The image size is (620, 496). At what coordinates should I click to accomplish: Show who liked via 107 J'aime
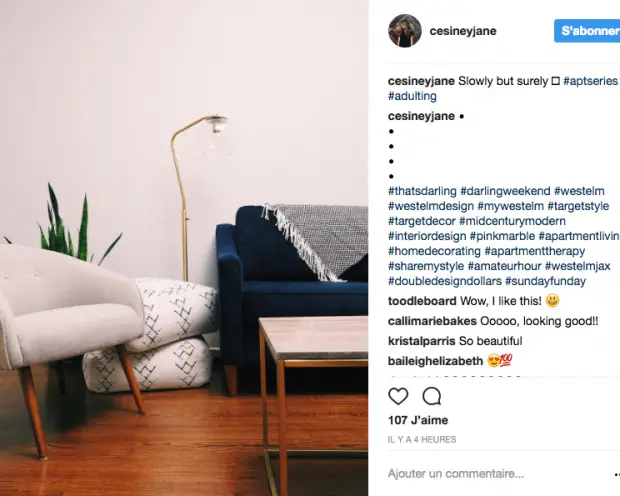(x=418, y=420)
